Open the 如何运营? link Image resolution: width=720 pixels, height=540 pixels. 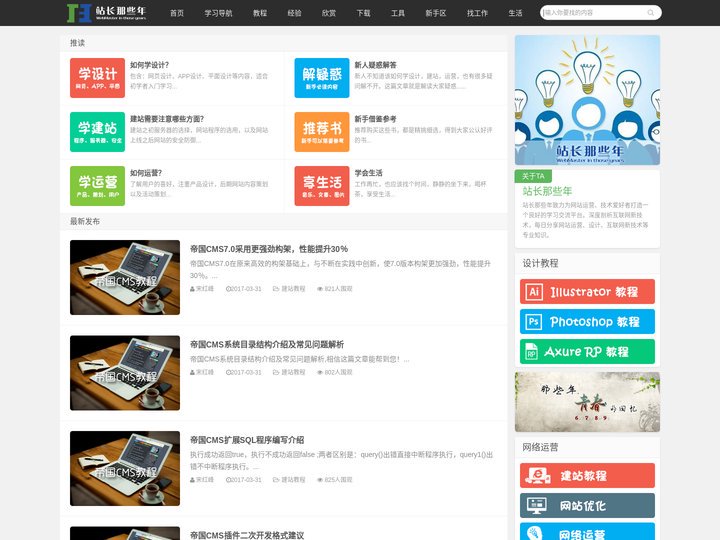coord(146,173)
